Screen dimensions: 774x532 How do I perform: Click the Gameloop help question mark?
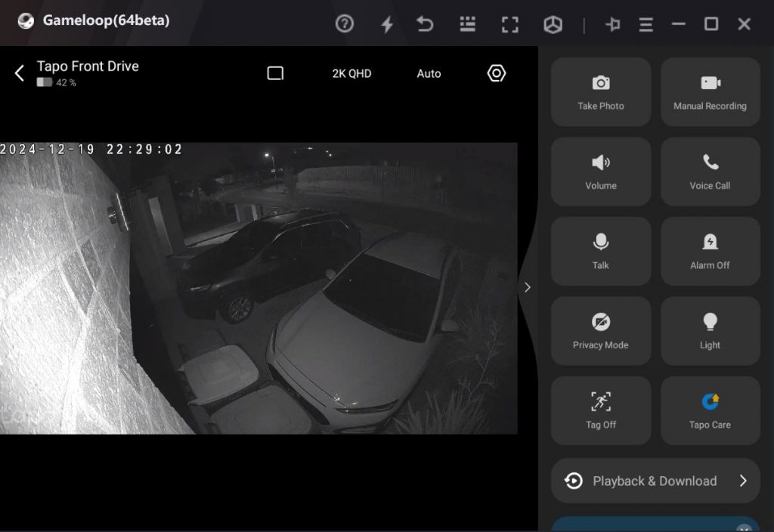click(345, 23)
